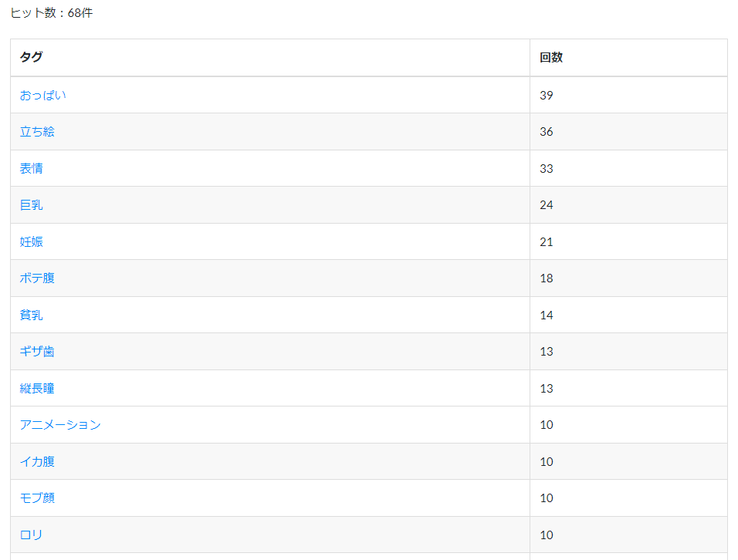The width and height of the screenshot is (738, 560).
Task: Click the count cell showing 21
Action: point(629,241)
